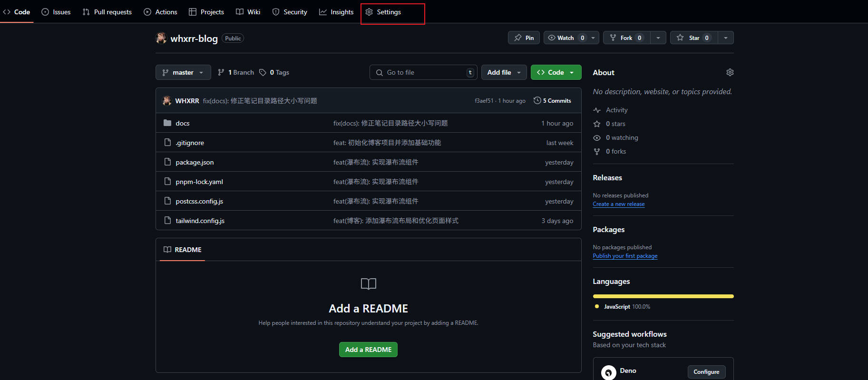Toggle Watch for repository notifications
This screenshot has height=380, width=868.
(x=566, y=38)
